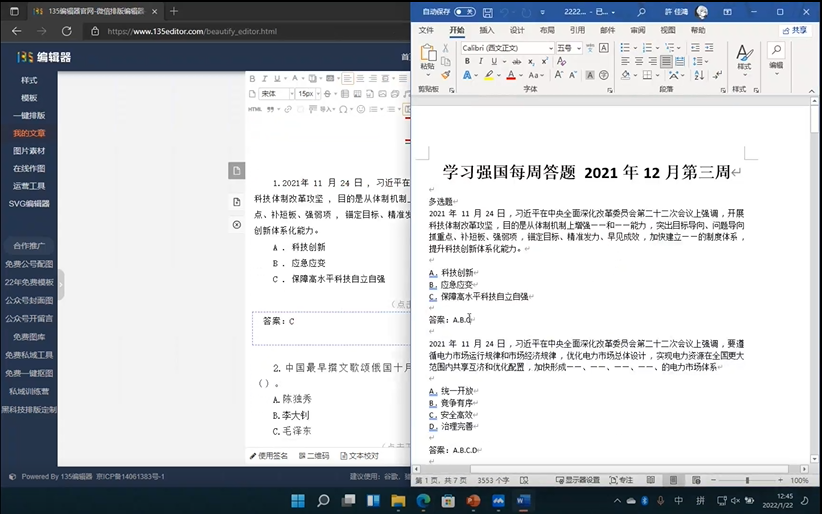Screen dimensions: 822x514
Task: Click the 共享 share button in Word
Action: 794,30
